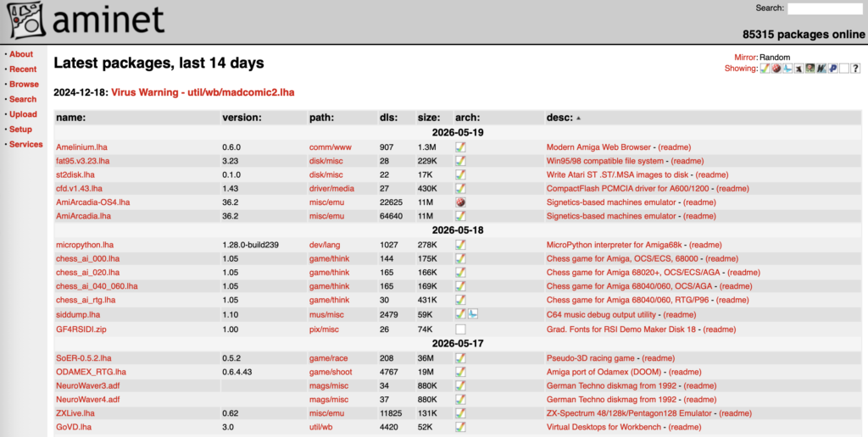Click the arch icon in the NeuroWaver3.adf row
Screen dimensions: 868x437
pyautogui.click(x=460, y=385)
